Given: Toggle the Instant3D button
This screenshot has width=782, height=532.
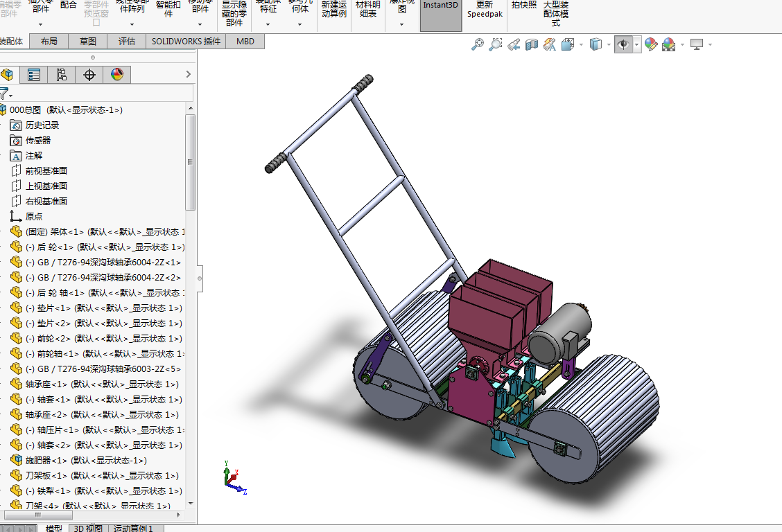Looking at the screenshot, I should pyautogui.click(x=441, y=15).
